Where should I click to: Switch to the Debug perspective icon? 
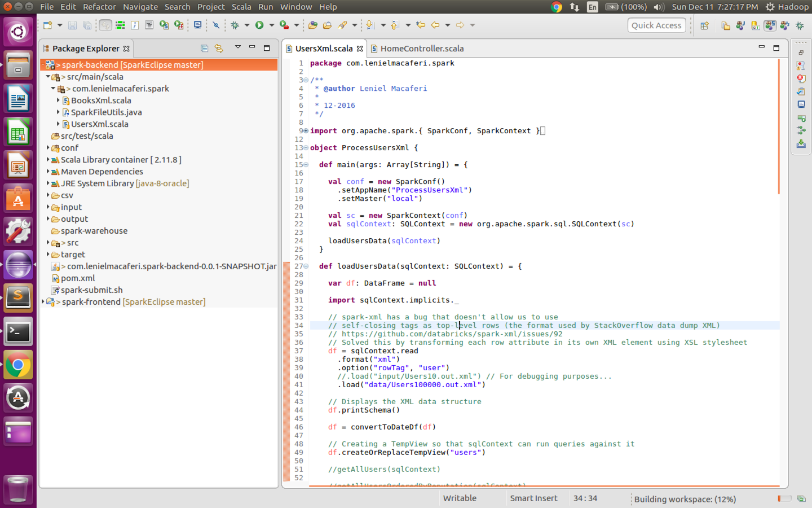(x=800, y=25)
